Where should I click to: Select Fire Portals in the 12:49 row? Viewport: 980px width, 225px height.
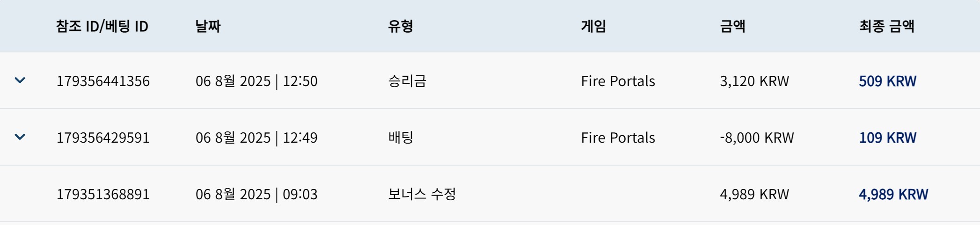pyautogui.click(x=618, y=138)
